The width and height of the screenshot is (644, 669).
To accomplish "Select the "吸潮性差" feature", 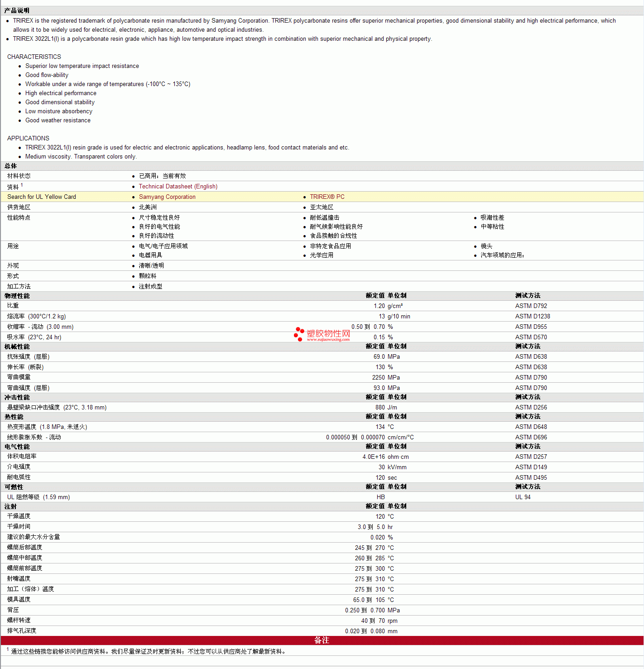I will 492,218.
